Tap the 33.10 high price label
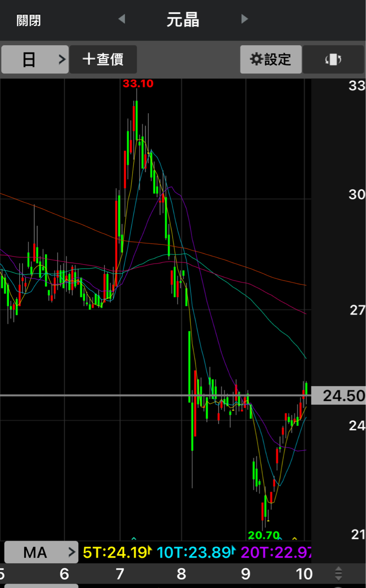This screenshot has width=366, height=588. click(x=138, y=84)
